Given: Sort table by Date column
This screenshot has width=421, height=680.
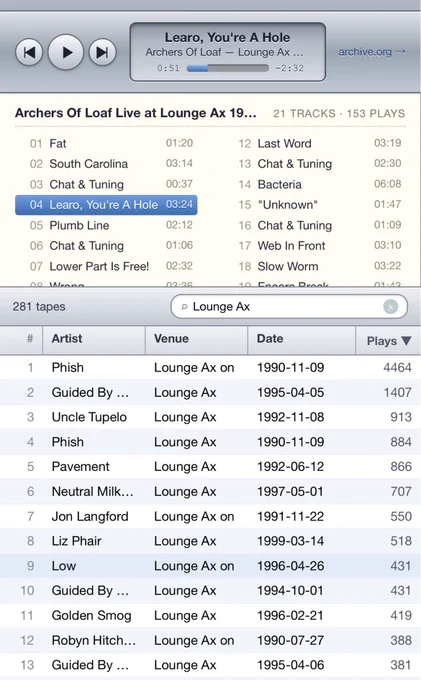Looking at the screenshot, I should [301, 339].
